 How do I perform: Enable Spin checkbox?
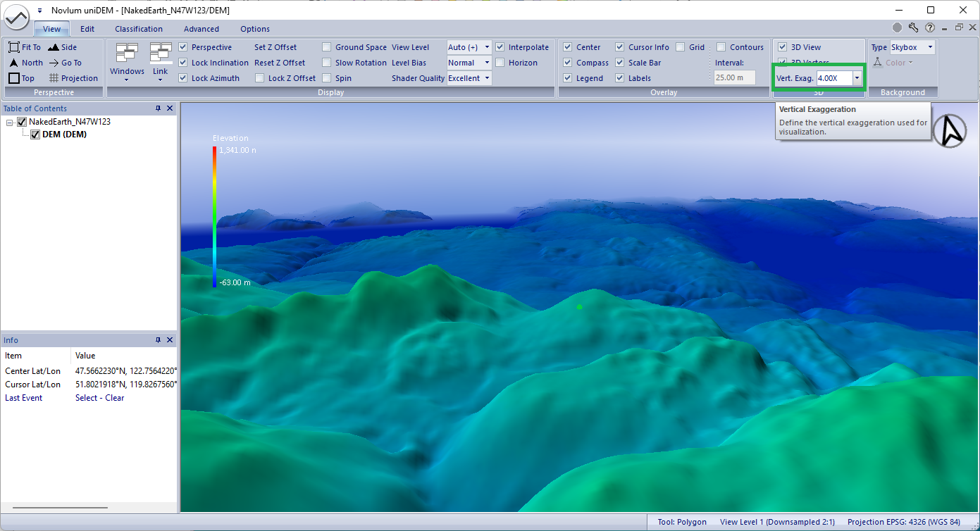(x=327, y=78)
